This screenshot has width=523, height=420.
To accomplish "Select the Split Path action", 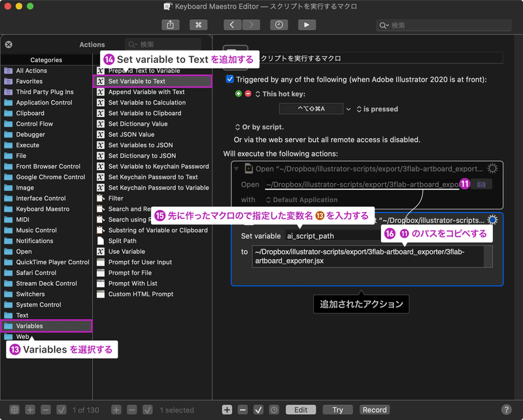I will (152, 241).
